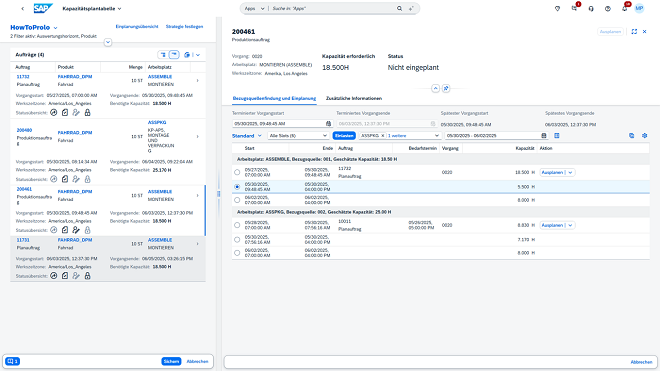Open details arrow for order 200480
This screenshot has width=660, height=371.
(197, 136)
